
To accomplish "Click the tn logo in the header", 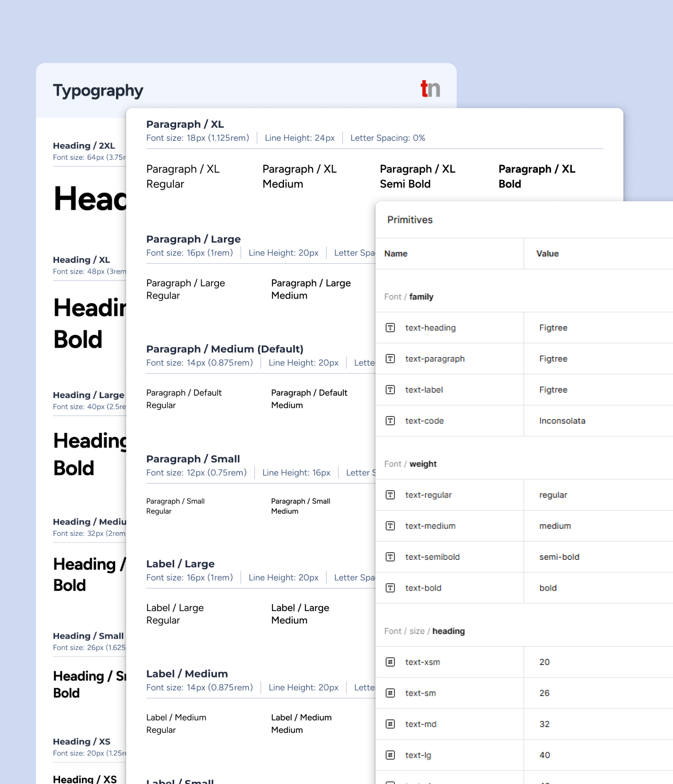I will tap(430, 89).
